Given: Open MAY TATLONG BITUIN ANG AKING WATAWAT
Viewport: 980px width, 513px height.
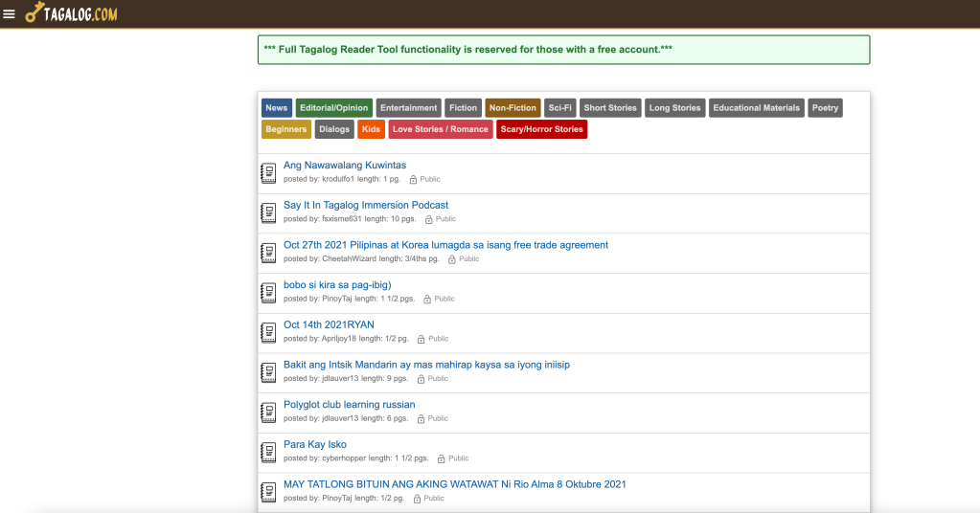Looking at the screenshot, I should click(x=455, y=484).
